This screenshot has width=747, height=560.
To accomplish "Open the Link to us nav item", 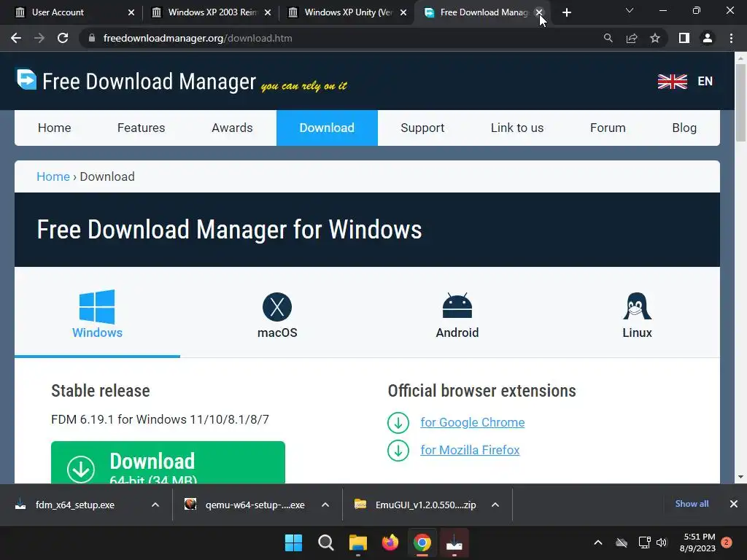I will click(517, 128).
